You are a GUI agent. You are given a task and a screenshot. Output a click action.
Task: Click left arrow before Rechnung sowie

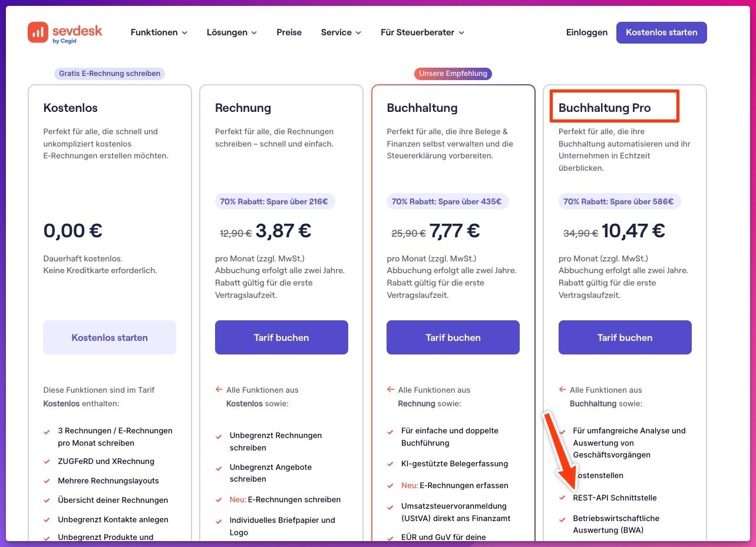point(390,390)
